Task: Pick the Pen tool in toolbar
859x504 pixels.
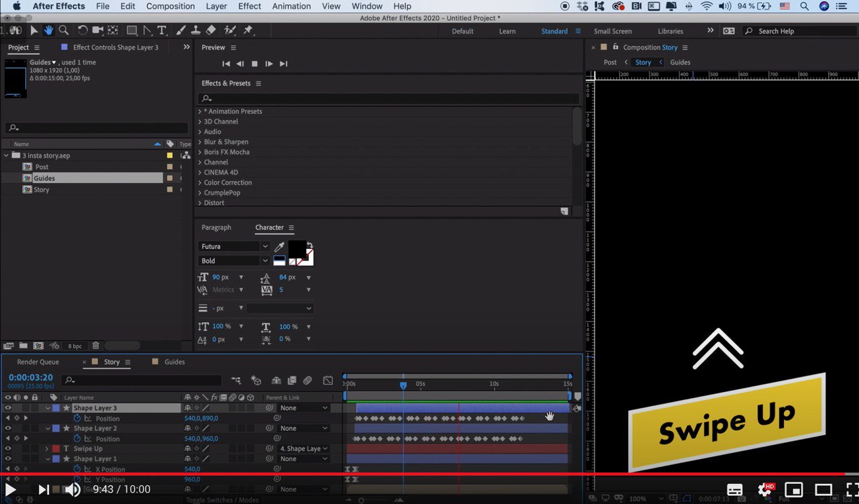Action: coord(148,30)
